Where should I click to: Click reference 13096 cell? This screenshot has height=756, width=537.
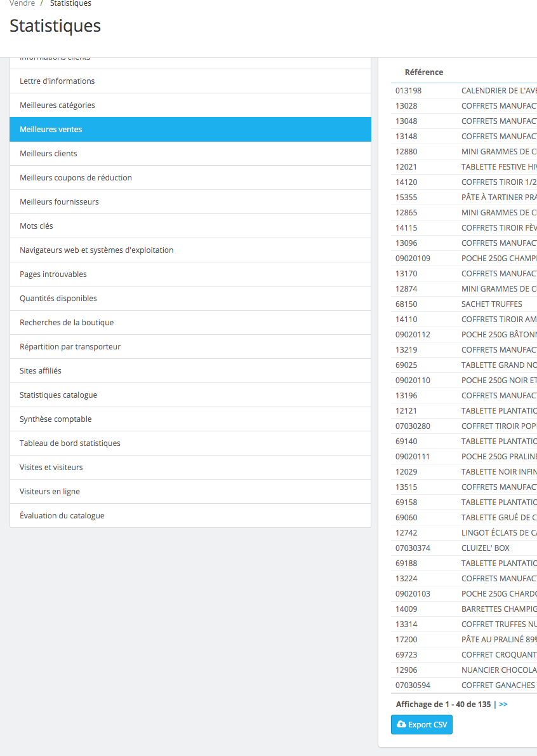pyautogui.click(x=406, y=243)
